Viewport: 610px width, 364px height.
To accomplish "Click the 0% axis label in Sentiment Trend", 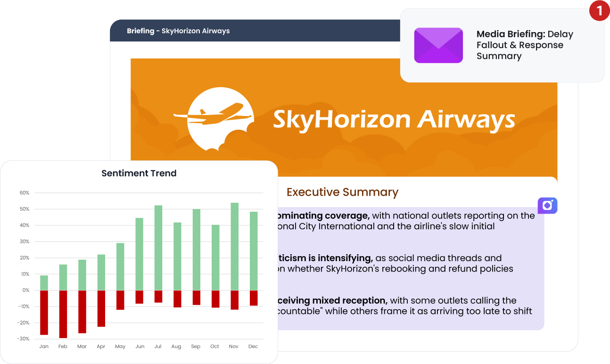I will click(26, 290).
